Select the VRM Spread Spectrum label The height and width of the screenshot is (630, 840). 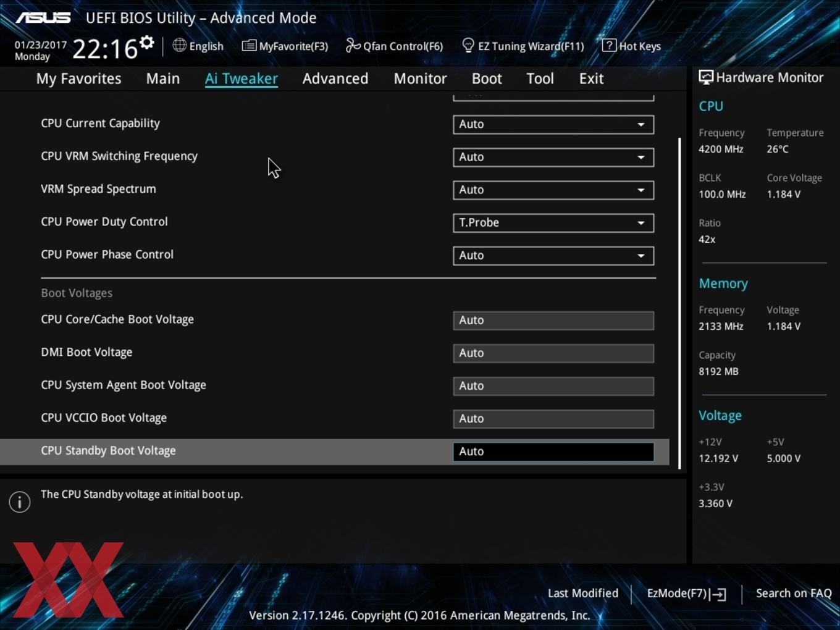coord(98,188)
